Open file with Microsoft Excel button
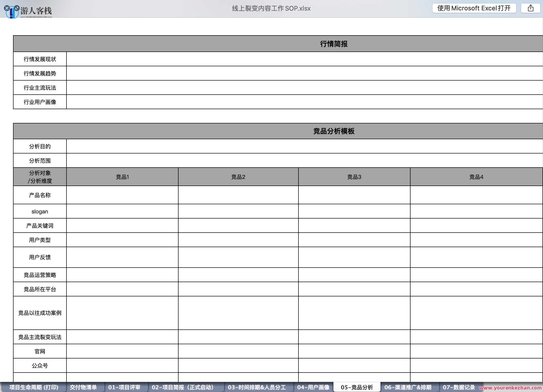Image resolution: width=543 pixels, height=392 pixels. [x=474, y=8]
